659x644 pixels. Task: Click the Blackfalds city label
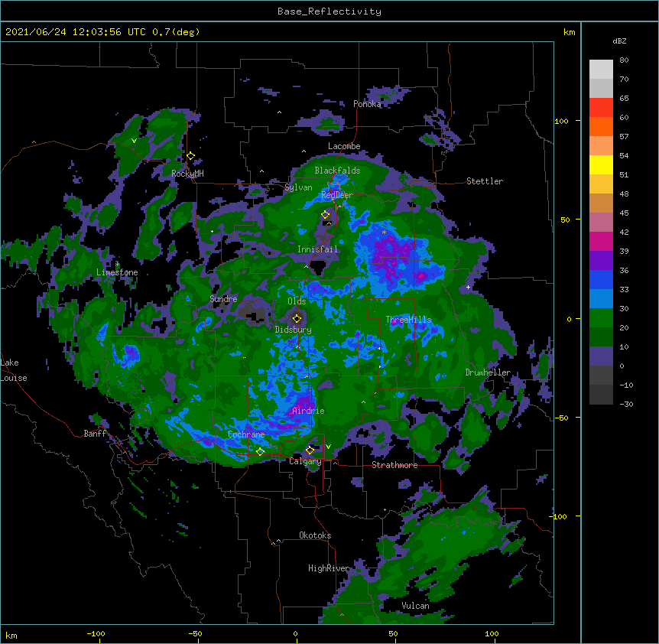point(337,171)
